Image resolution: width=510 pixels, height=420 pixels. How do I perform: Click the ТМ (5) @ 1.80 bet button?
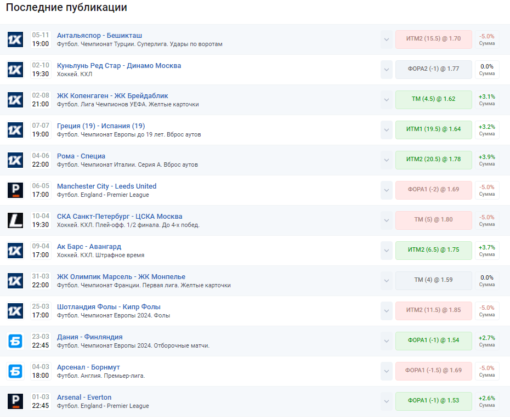click(433, 220)
